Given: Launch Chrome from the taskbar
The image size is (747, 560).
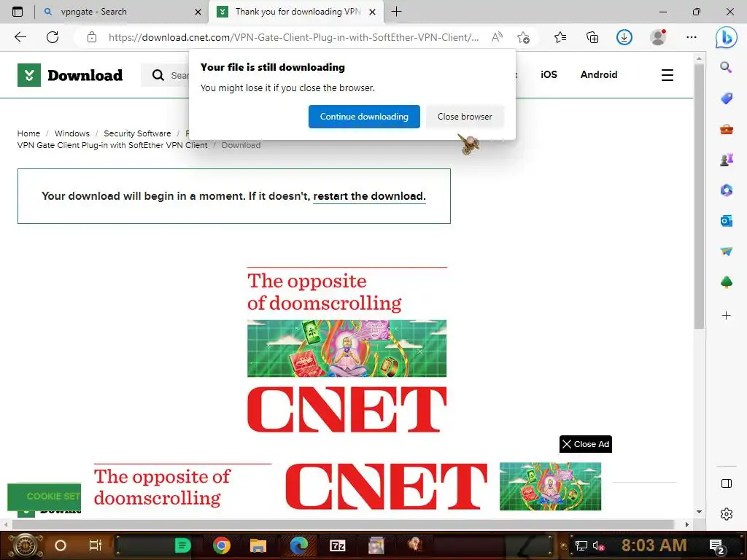Looking at the screenshot, I should pyautogui.click(x=222, y=545).
